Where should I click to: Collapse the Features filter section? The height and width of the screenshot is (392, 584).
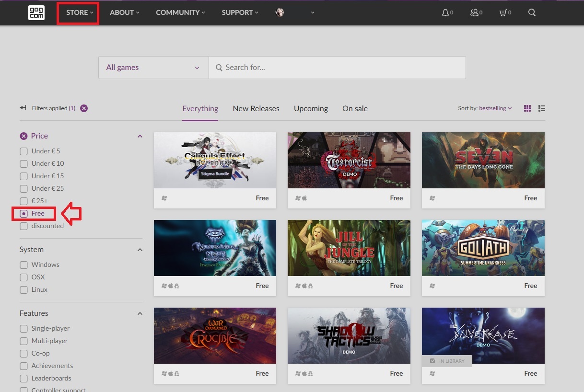coord(140,314)
